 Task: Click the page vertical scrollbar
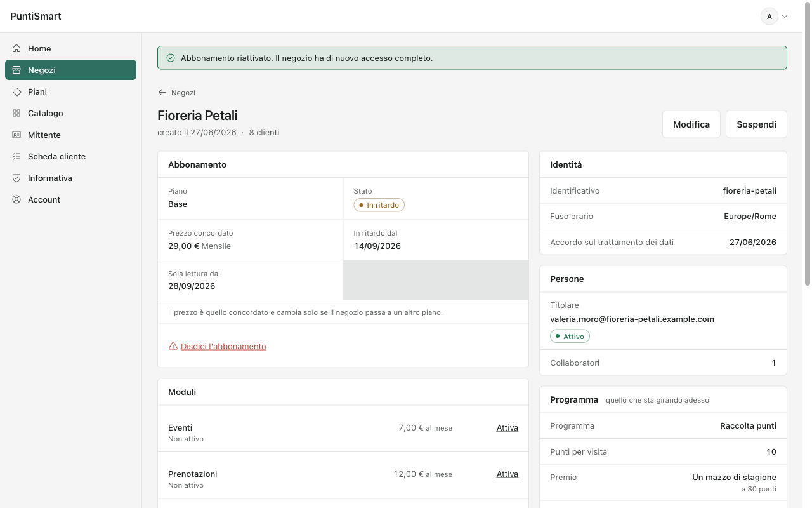807,143
